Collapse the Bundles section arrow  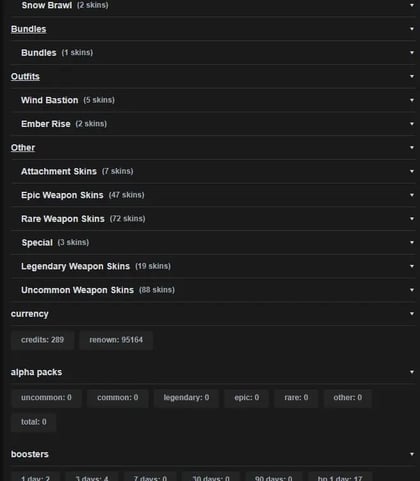412,29
